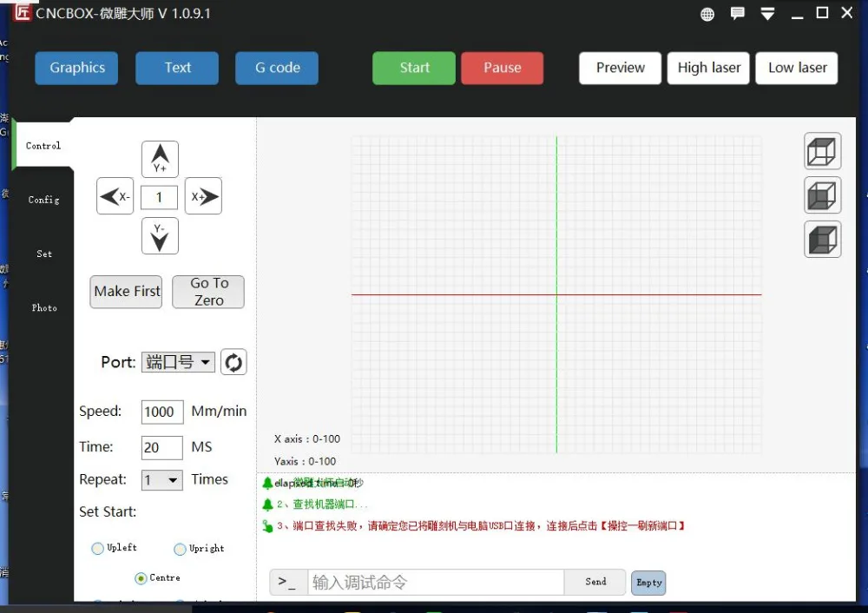This screenshot has height=613, width=868.
Task: Select the half-shaded cube view icon
Action: point(823,194)
